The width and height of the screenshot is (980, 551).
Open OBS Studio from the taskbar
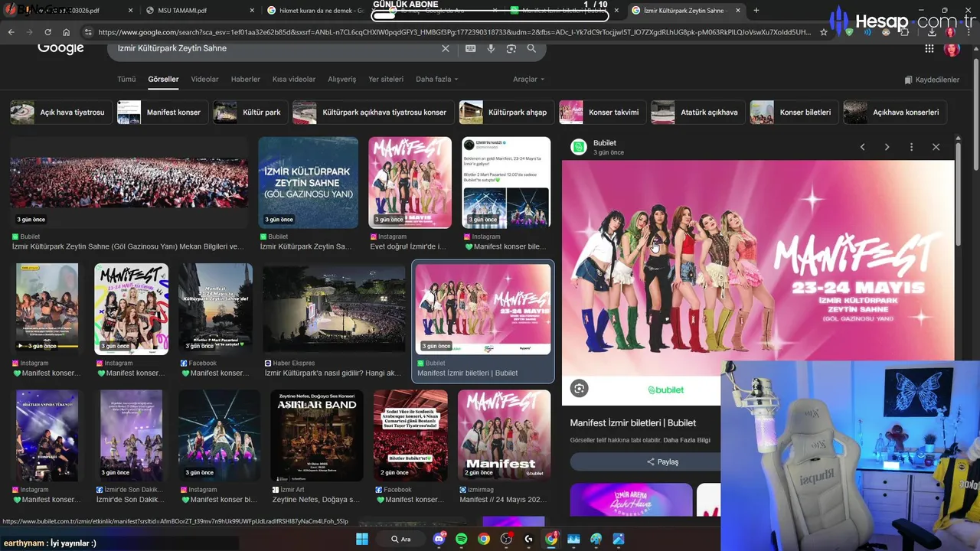tap(506, 539)
